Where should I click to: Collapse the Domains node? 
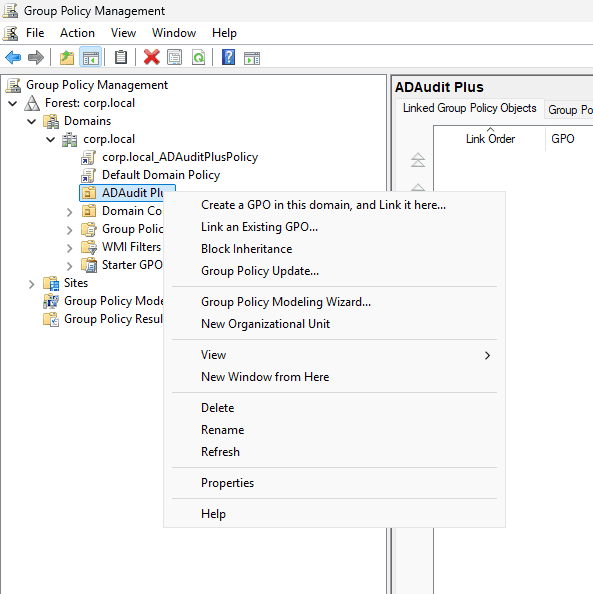coord(32,122)
